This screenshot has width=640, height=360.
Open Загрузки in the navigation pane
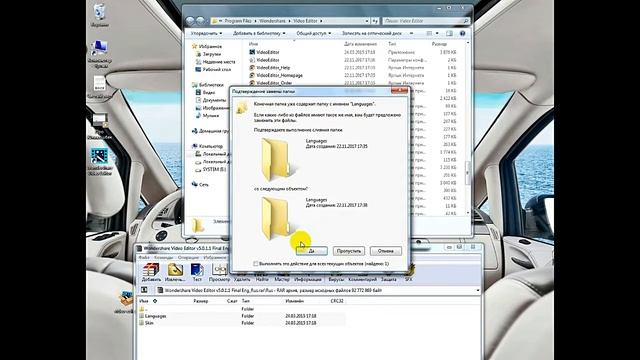[208, 54]
